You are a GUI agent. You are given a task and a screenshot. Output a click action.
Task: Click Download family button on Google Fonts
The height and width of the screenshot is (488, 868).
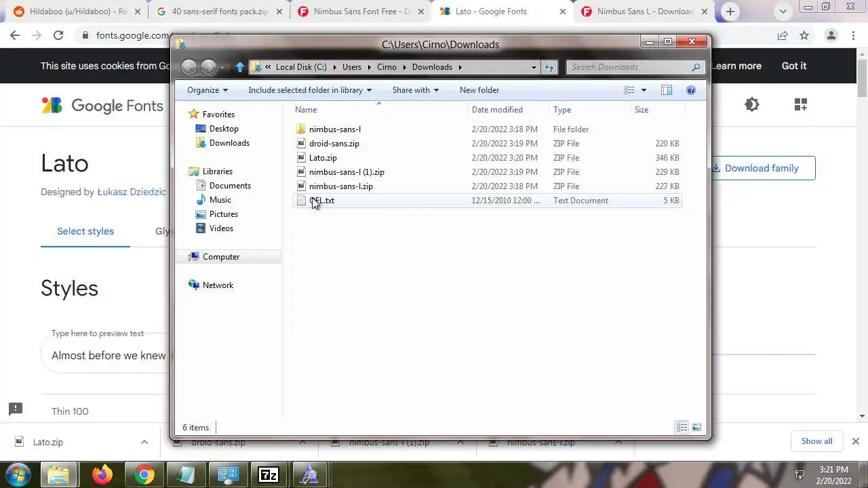tap(762, 168)
